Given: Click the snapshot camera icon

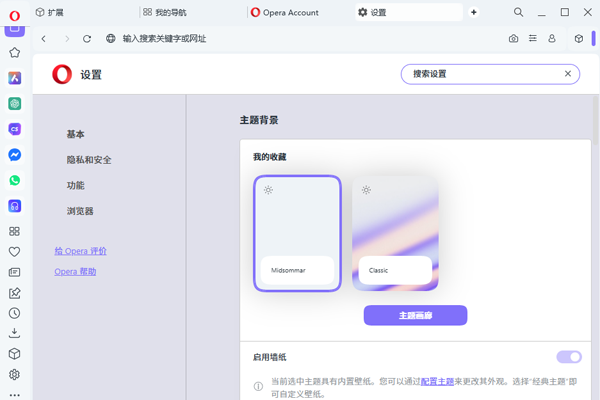Looking at the screenshot, I should coord(513,38).
